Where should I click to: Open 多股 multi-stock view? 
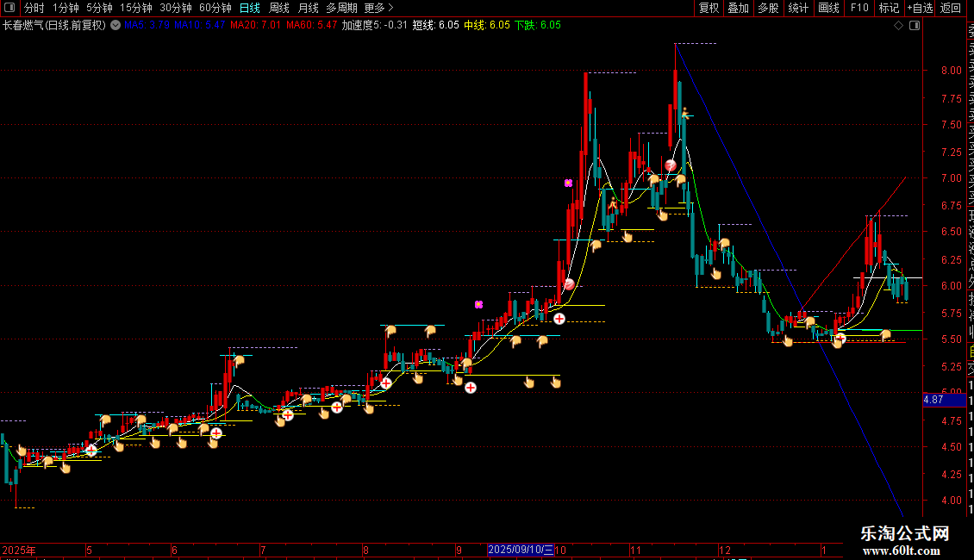[768, 8]
